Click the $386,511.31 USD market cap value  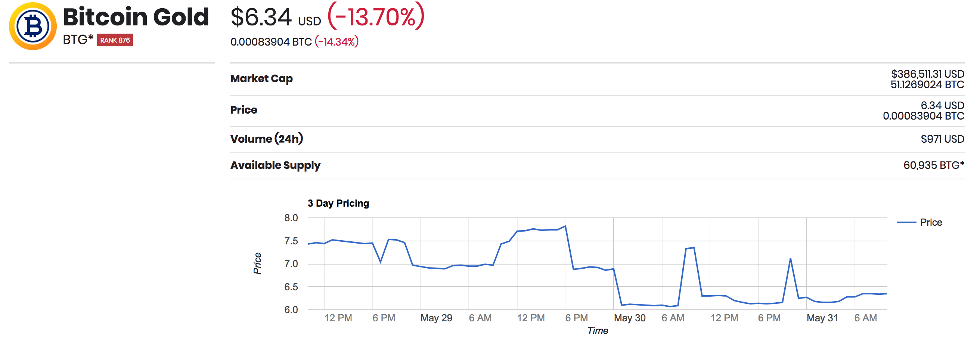click(x=927, y=74)
